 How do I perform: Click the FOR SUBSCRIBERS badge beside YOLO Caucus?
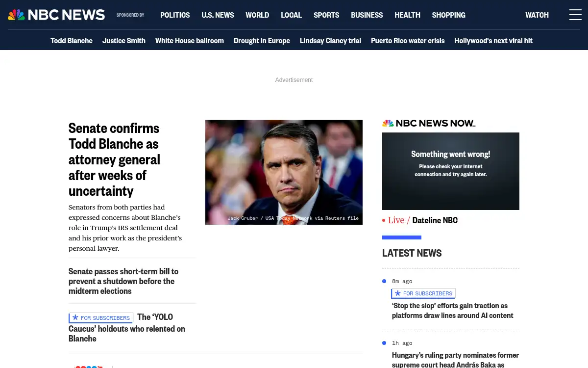(101, 318)
